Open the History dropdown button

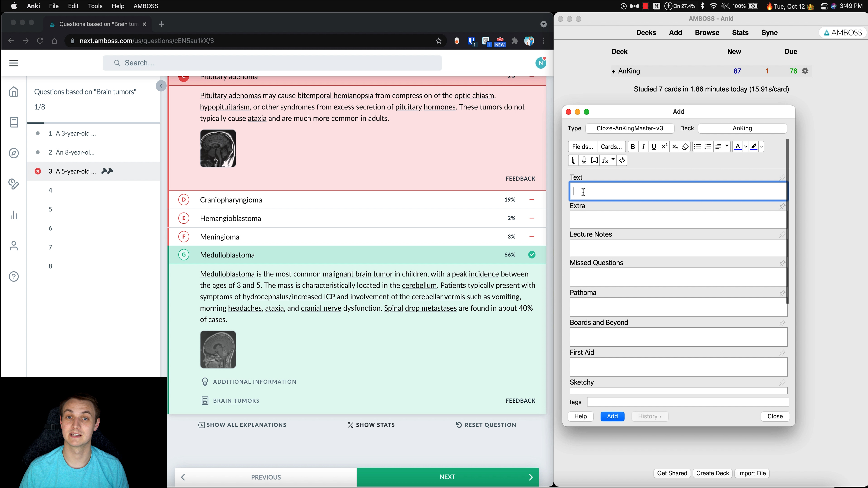click(650, 417)
